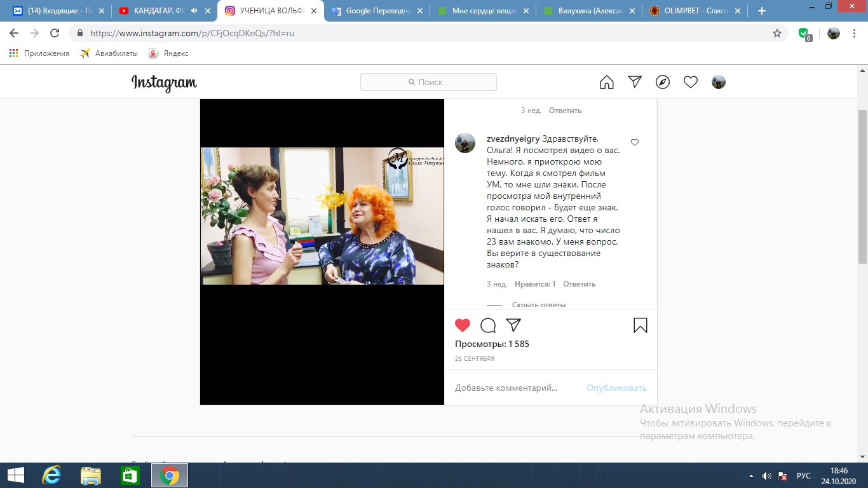Go forward in browser
Image resolution: width=868 pixels, height=488 pixels.
pyautogui.click(x=34, y=33)
